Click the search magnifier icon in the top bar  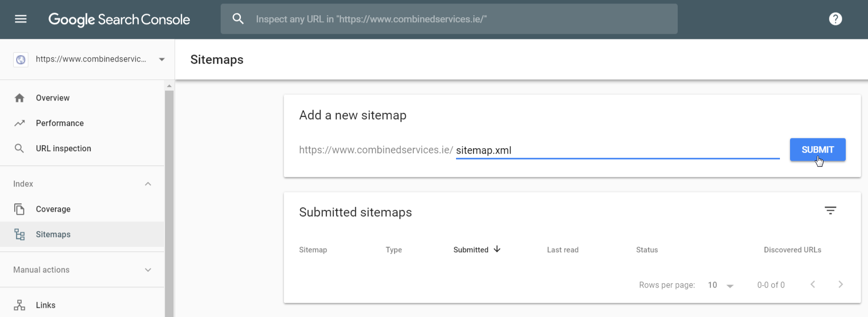click(238, 19)
